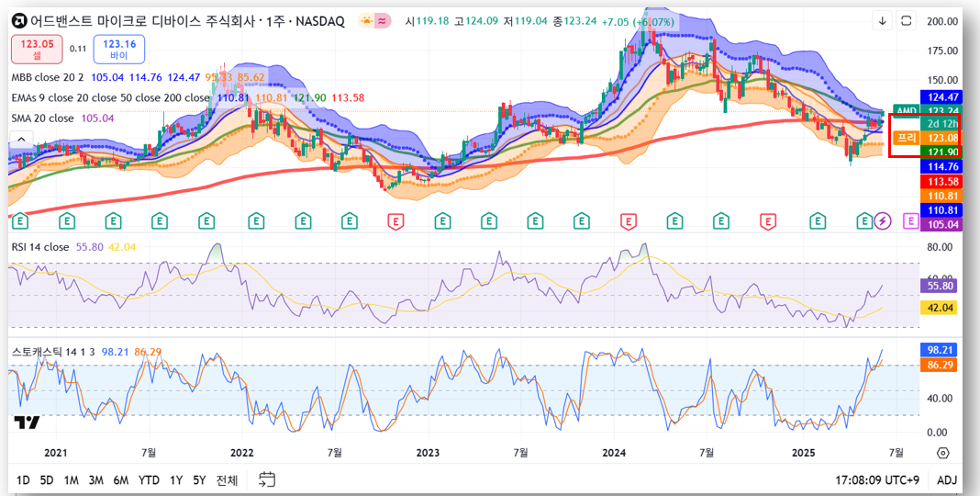Click the 175.00 price scale value
980x496 pixels.
(943, 51)
